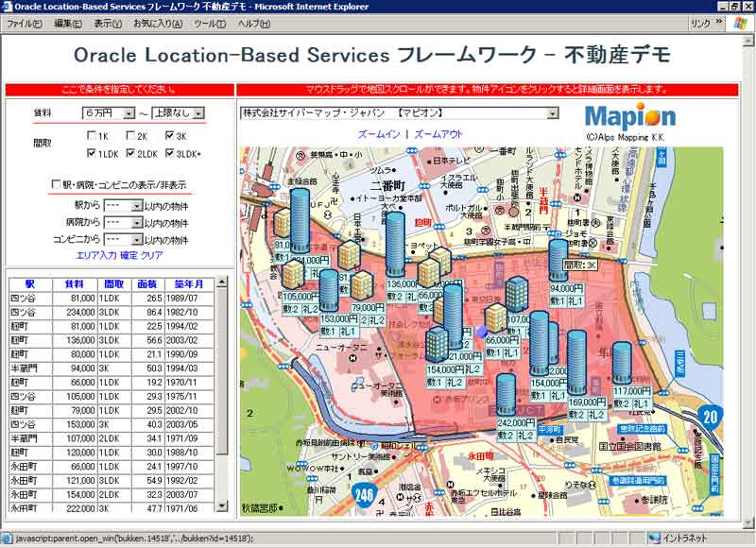
Task: Open the maximum rent 上限なし dropdown
Action: pyautogui.click(x=179, y=113)
